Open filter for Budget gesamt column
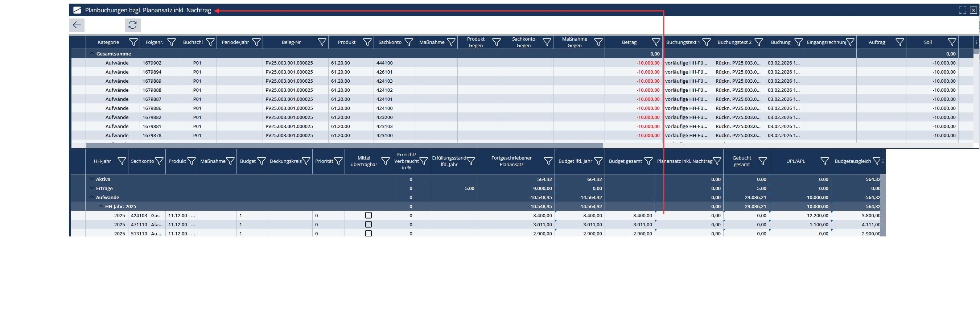The image size is (980, 326). pos(648,161)
